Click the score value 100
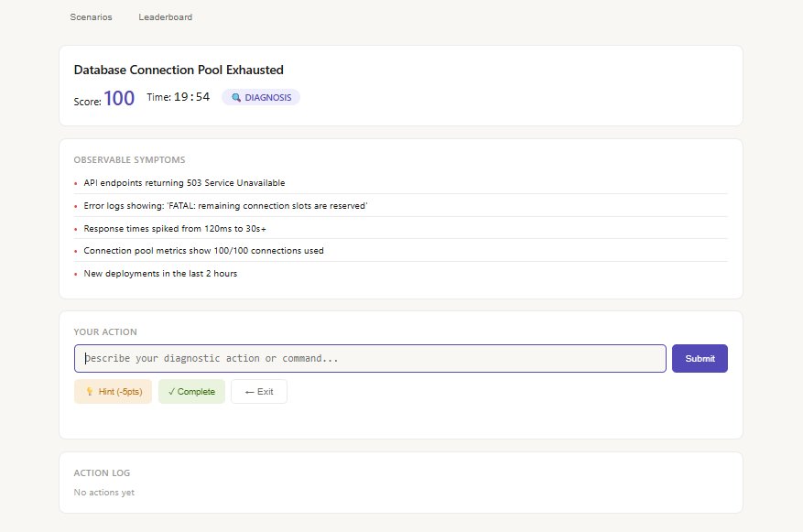The width and height of the screenshot is (803, 532). (x=119, y=98)
